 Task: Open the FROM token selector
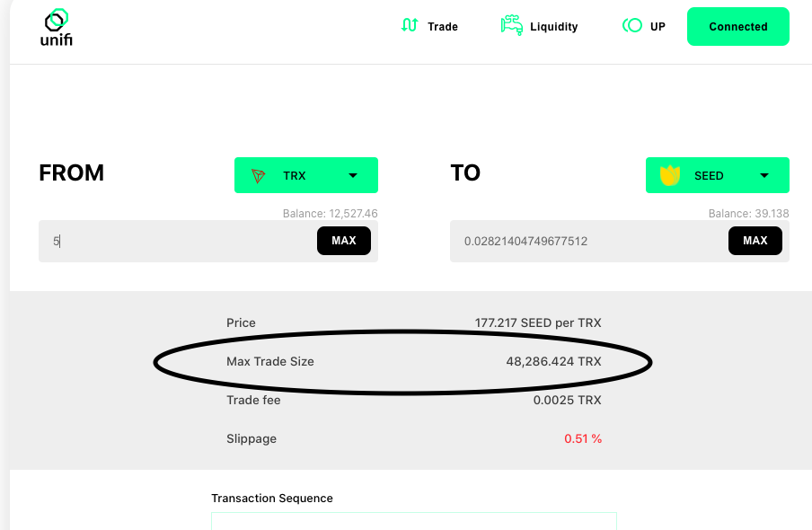coord(305,175)
